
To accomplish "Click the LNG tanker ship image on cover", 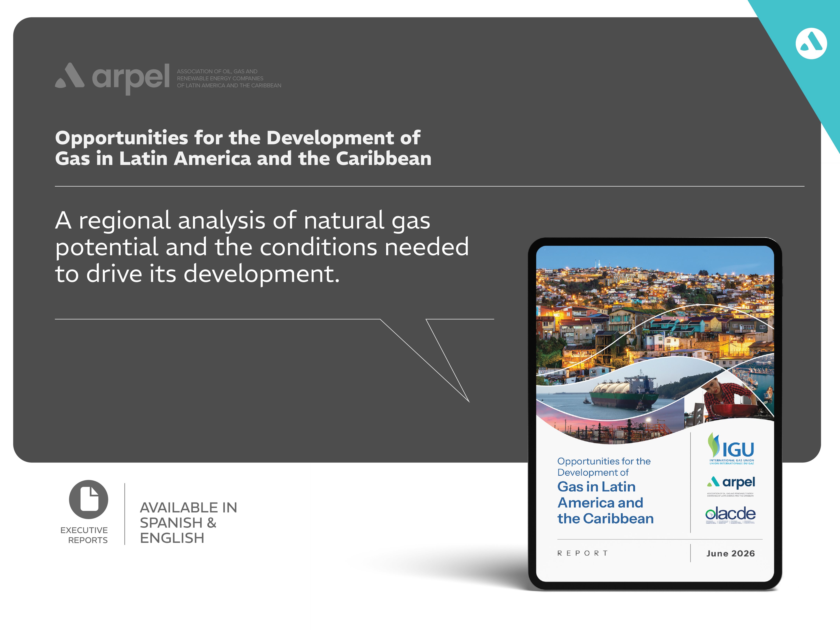I will tap(623, 393).
